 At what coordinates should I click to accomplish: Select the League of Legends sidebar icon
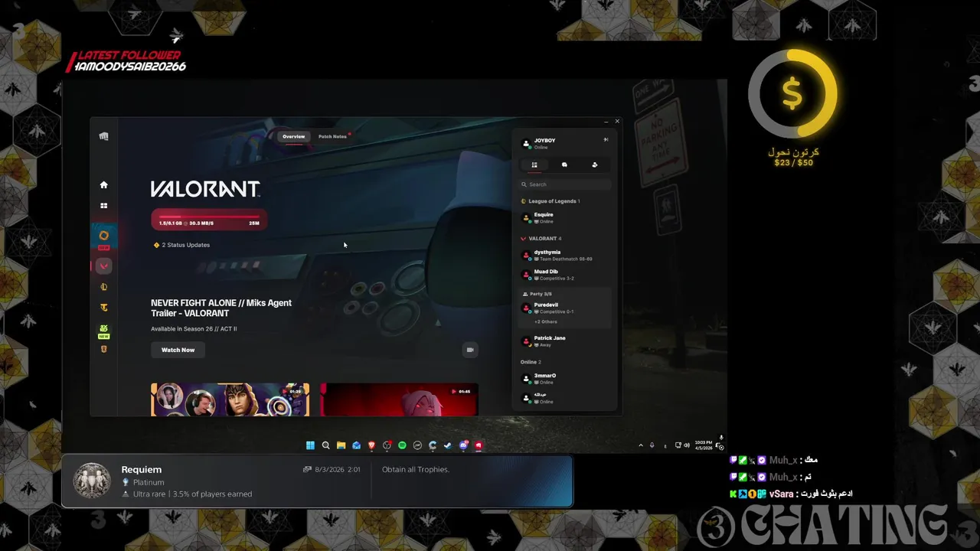pyautogui.click(x=104, y=287)
